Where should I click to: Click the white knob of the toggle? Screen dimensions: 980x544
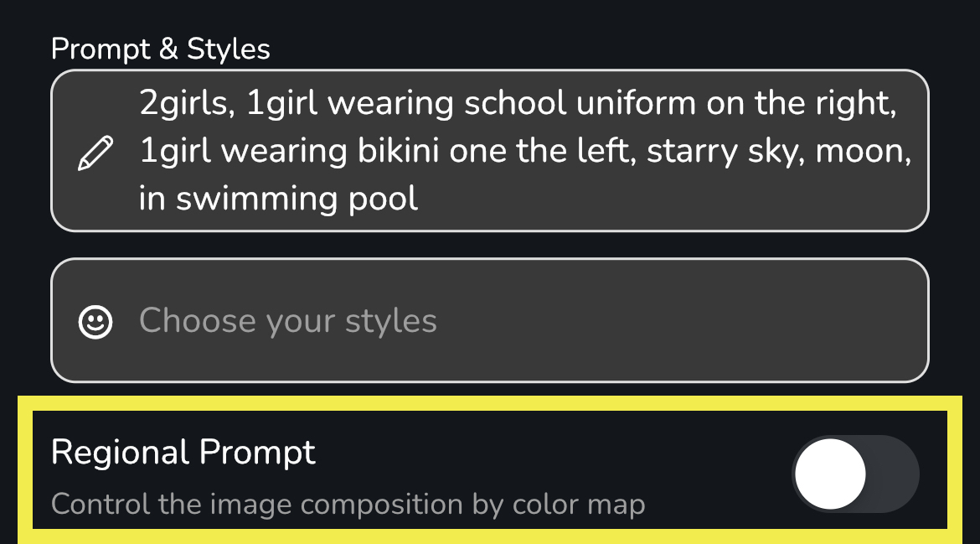tap(830, 474)
